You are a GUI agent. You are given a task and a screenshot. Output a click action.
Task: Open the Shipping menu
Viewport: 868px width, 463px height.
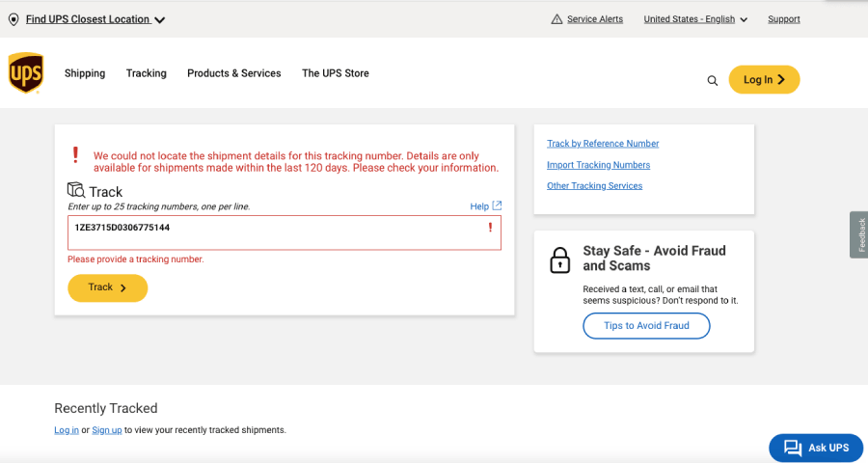coord(85,73)
